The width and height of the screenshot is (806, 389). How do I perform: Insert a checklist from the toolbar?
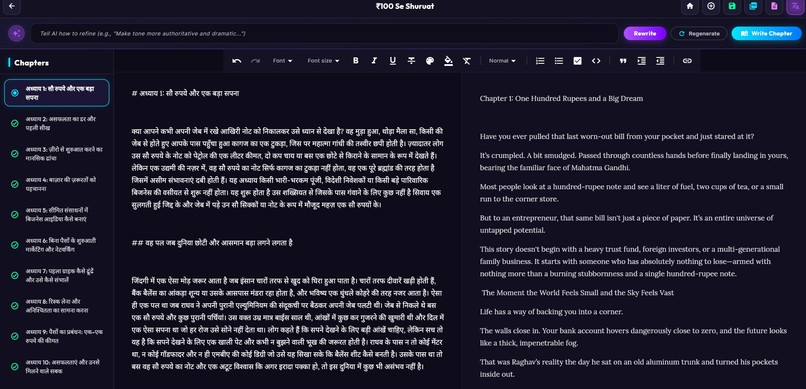577,61
